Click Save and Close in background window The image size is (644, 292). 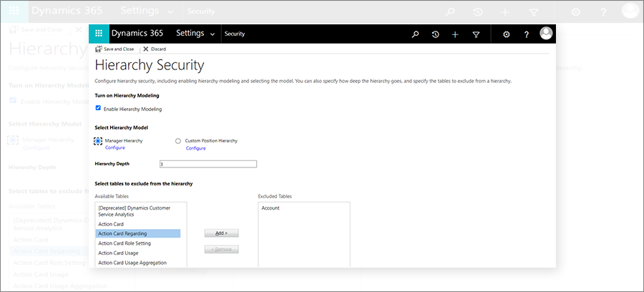[36, 29]
